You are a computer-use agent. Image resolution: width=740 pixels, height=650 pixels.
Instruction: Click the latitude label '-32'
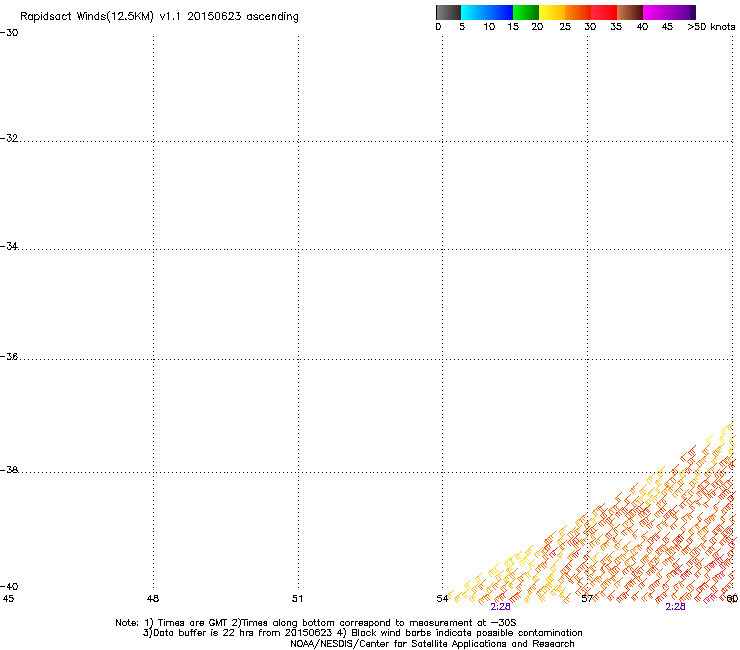(x=9, y=138)
